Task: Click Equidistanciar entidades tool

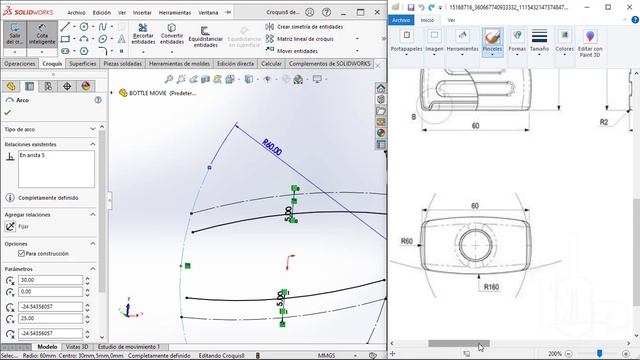Action: [205, 37]
